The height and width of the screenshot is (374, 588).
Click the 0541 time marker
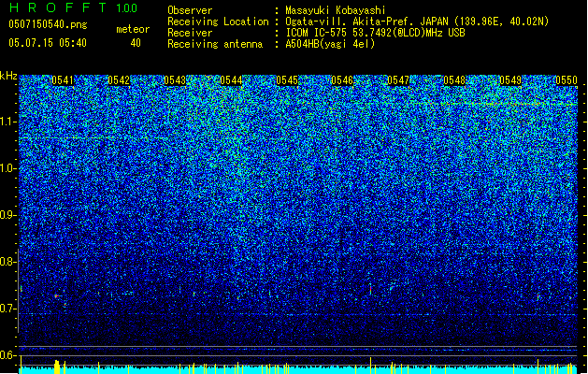63,80
